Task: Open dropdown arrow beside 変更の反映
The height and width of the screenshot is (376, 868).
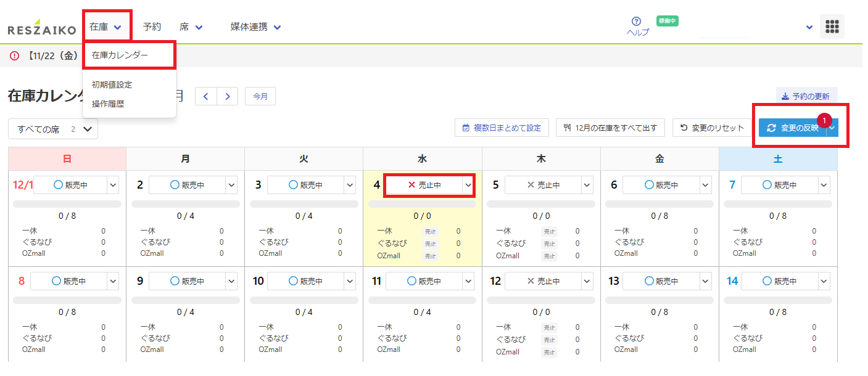Action: tap(832, 128)
